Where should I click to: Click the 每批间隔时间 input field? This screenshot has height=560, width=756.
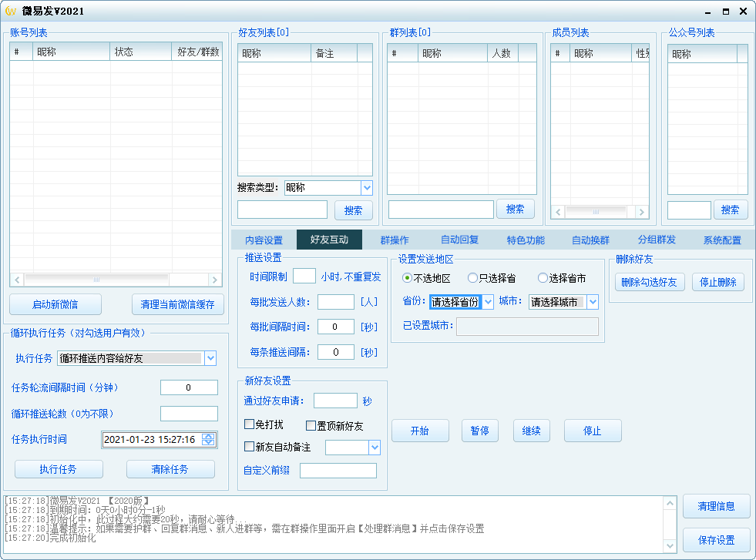336,327
